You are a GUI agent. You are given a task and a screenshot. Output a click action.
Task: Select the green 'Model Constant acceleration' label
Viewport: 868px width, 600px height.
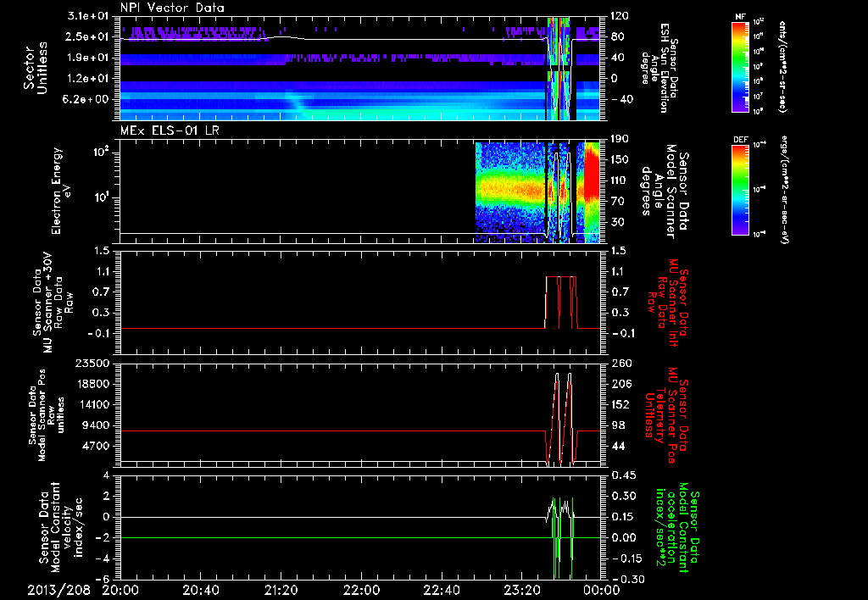point(678,525)
